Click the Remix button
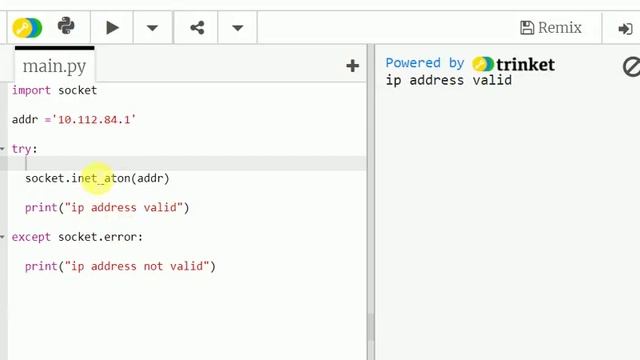 [x=551, y=28]
